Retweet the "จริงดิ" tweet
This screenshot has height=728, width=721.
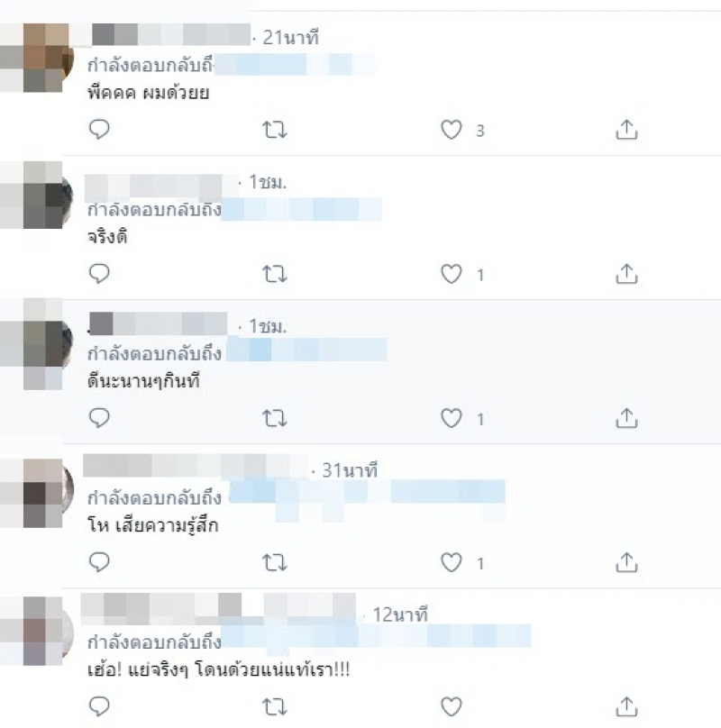tap(275, 274)
